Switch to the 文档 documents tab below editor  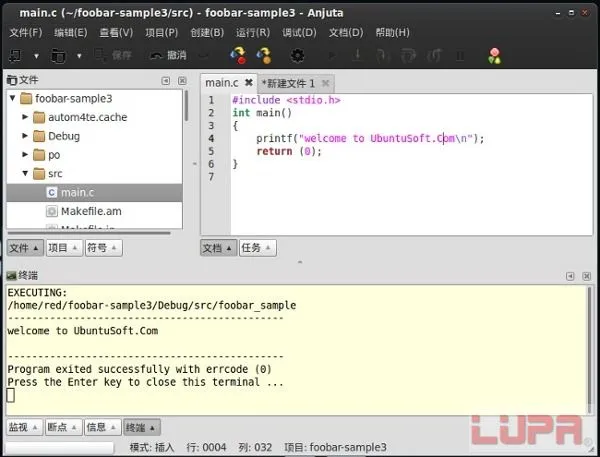click(x=218, y=248)
